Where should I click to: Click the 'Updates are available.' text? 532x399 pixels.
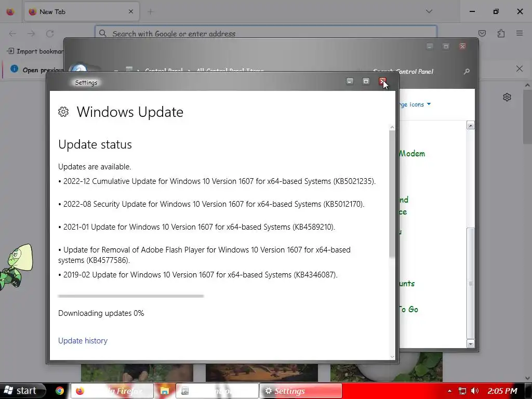tap(95, 167)
